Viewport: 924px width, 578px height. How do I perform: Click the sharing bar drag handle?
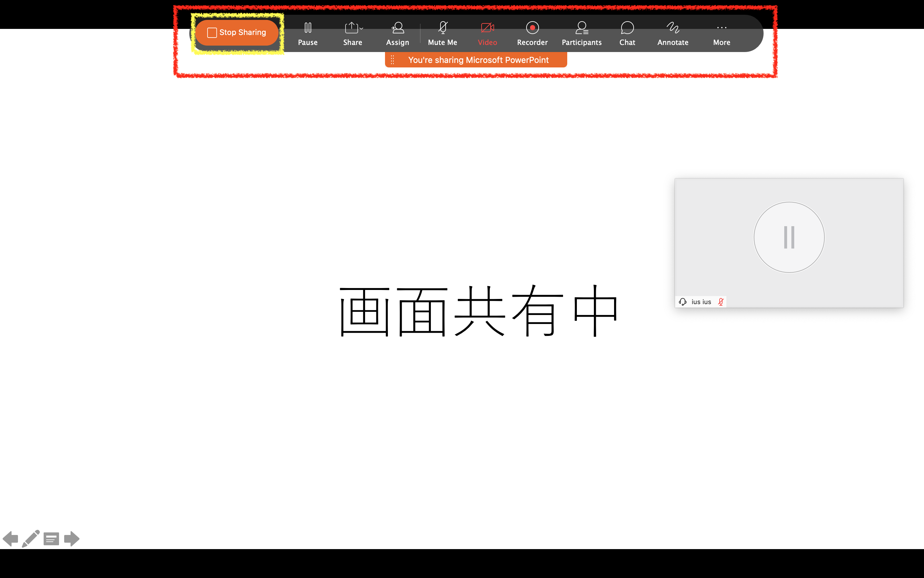coord(392,60)
